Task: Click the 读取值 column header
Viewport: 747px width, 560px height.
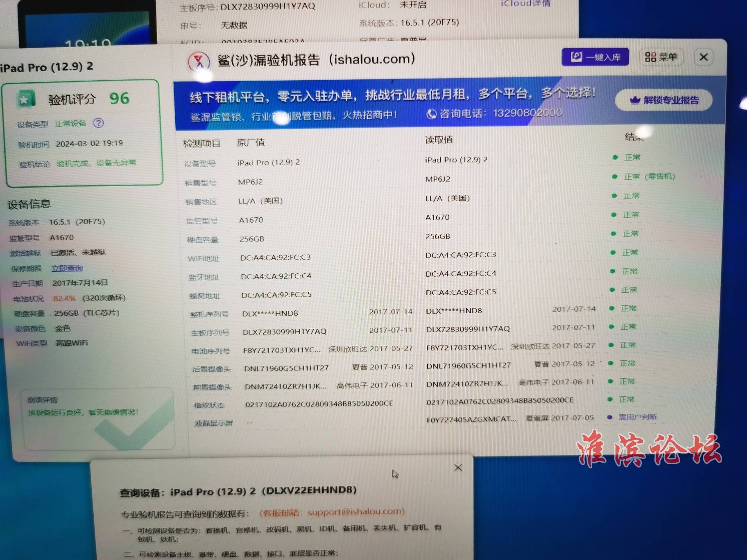Action: pyautogui.click(x=439, y=140)
